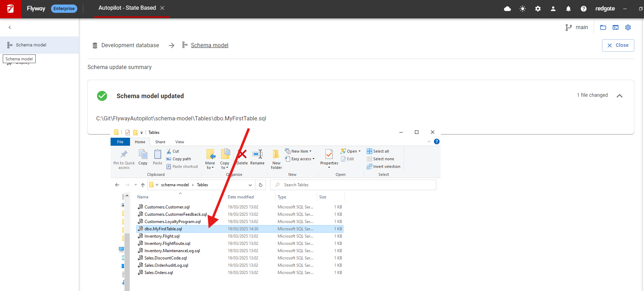Click the main git branch indicator
The height and width of the screenshot is (291, 644).
[577, 27]
